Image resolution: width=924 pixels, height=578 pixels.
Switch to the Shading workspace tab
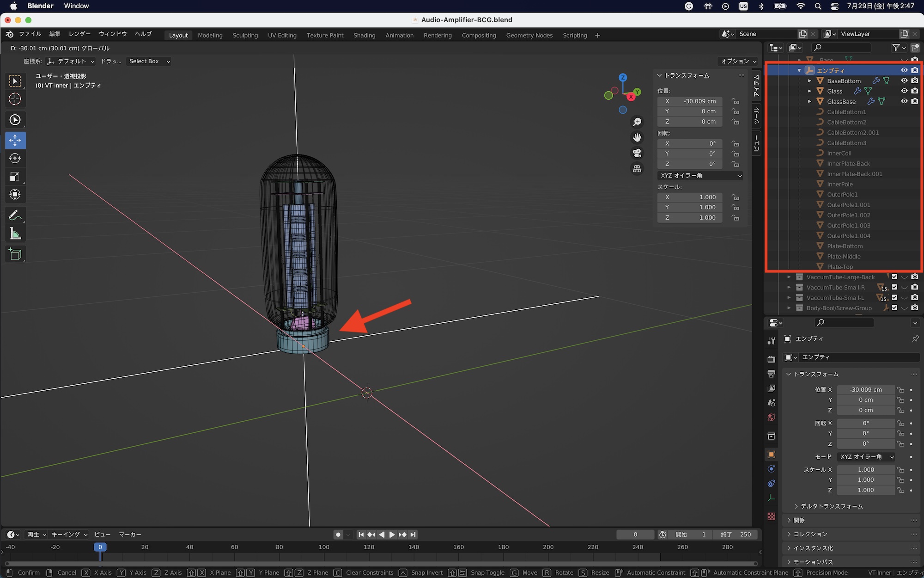point(364,35)
